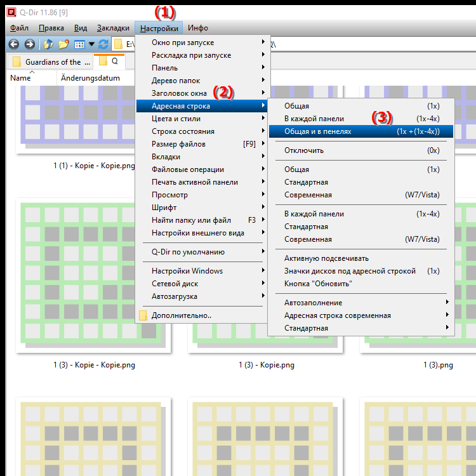Click the folder icon in the address bar
Viewport: 476px width, 476px height.
coord(118,44)
